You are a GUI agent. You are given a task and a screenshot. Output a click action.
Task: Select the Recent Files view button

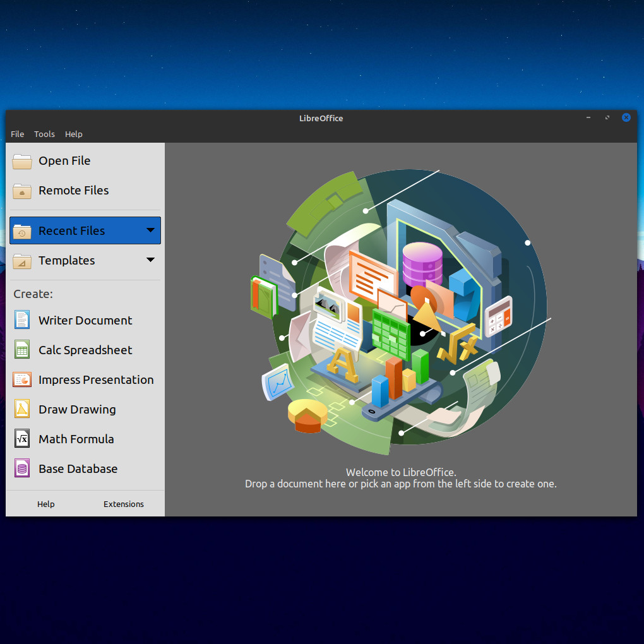[71, 230]
